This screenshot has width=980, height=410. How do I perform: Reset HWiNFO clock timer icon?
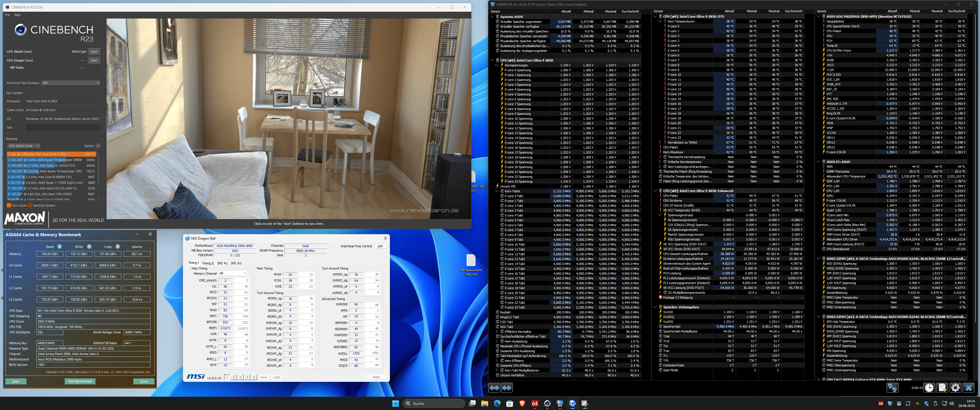tap(929, 387)
